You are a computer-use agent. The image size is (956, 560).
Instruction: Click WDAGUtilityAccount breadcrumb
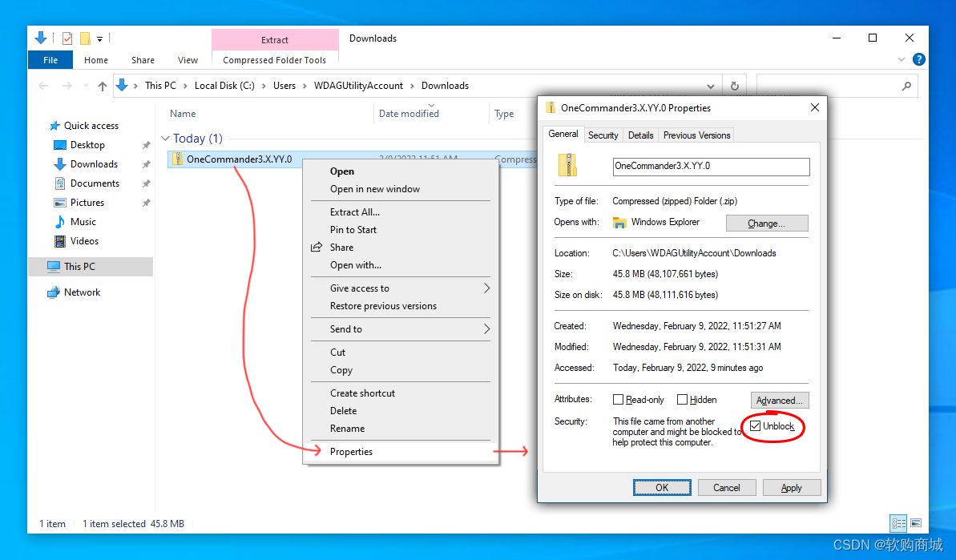pyautogui.click(x=358, y=85)
